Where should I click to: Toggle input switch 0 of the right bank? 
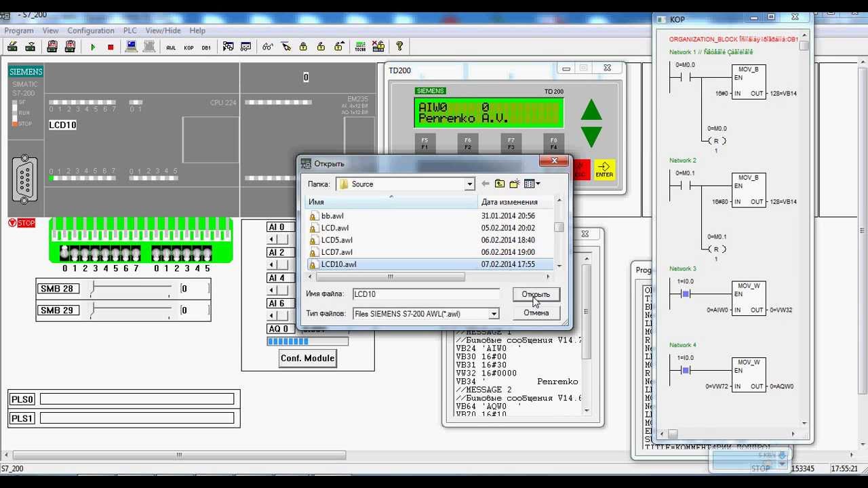pos(157,253)
